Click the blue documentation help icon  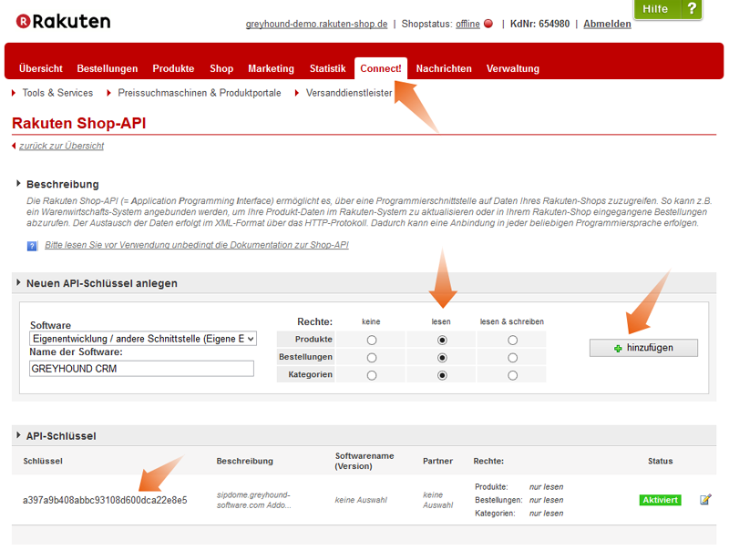click(32, 246)
